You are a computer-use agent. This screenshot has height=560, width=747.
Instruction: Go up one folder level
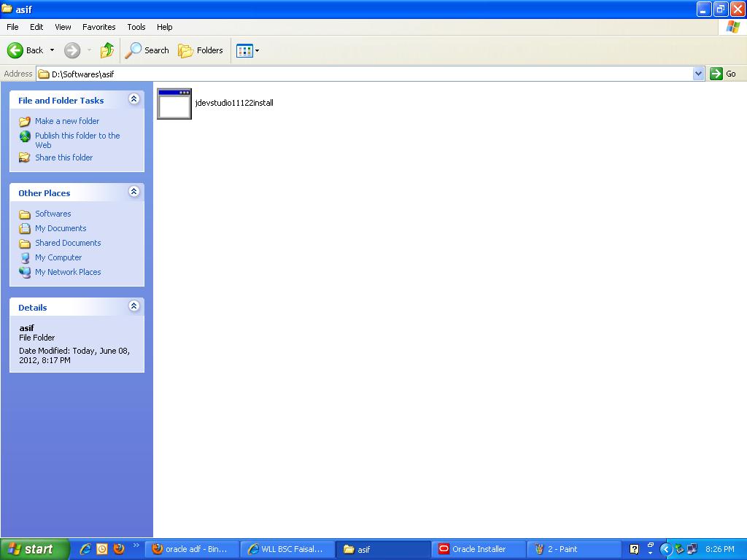click(x=107, y=50)
